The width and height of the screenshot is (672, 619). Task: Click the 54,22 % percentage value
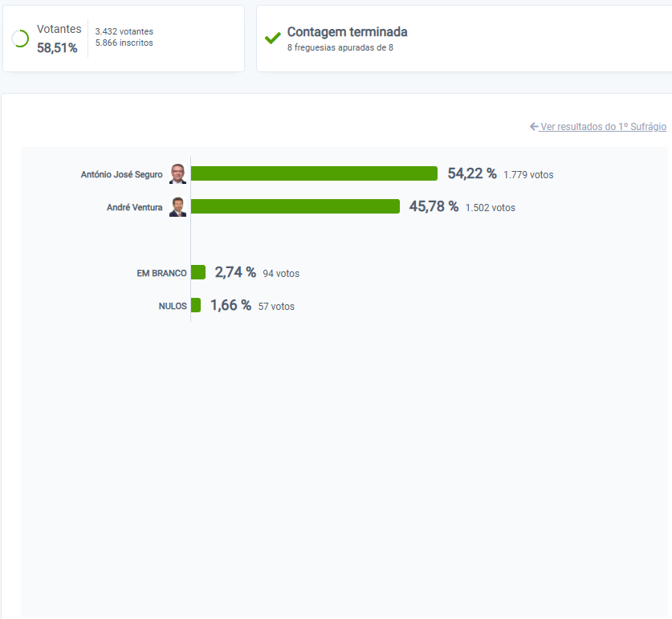coord(472,173)
